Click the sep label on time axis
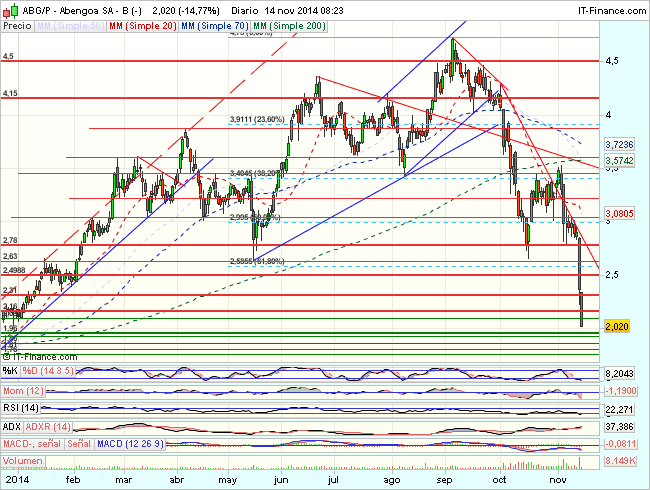 point(444,480)
